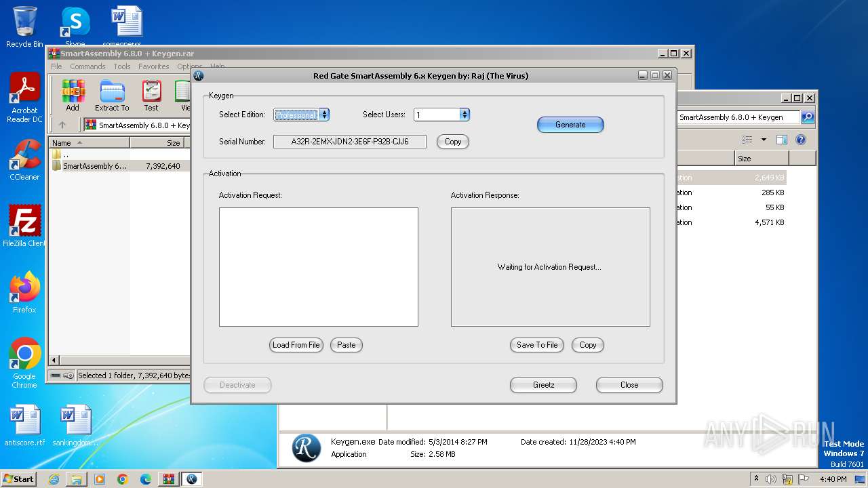868x488 pixels.
Task: Click the WinRAR up-one-level arrow
Action: point(62,125)
